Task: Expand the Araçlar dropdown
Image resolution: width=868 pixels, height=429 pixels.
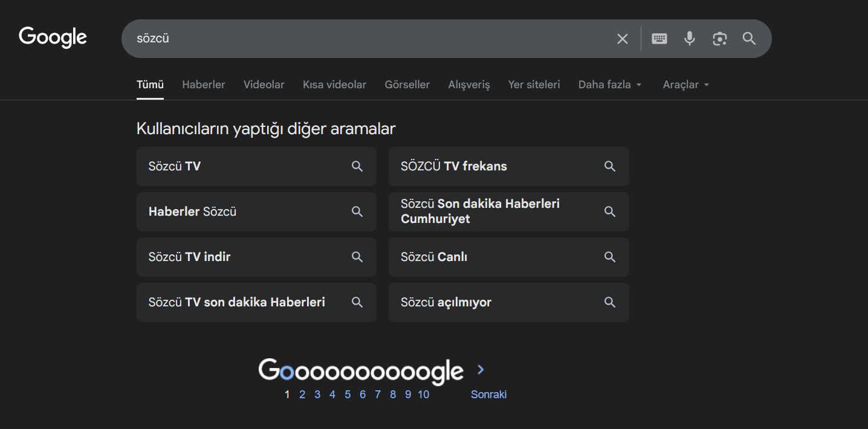Action: click(x=686, y=85)
